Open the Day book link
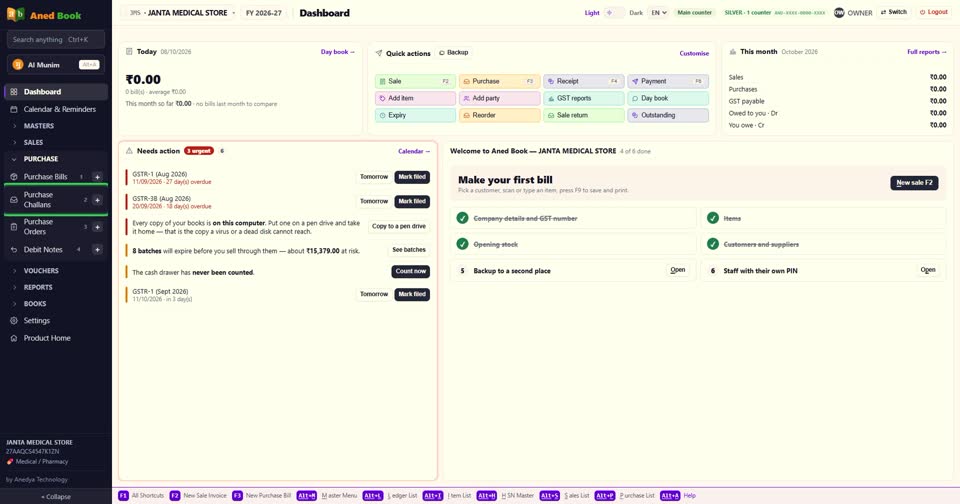Screen dimensions: 960x504 coord(337,52)
